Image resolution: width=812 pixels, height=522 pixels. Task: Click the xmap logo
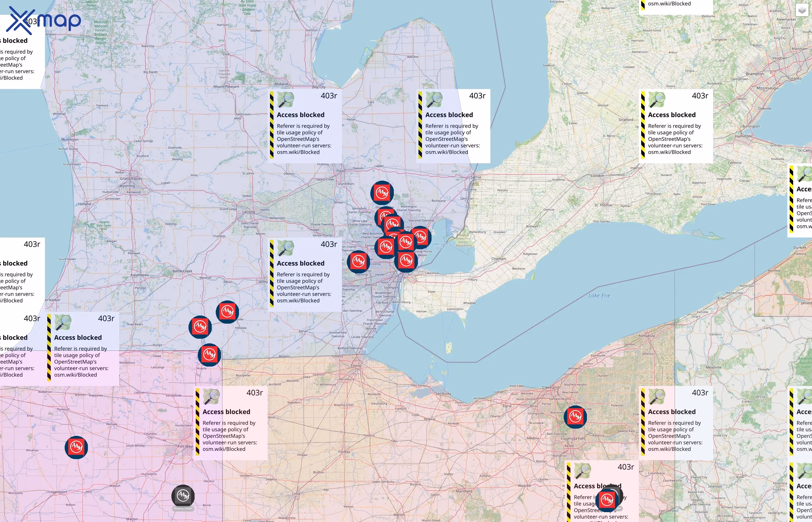44,20
